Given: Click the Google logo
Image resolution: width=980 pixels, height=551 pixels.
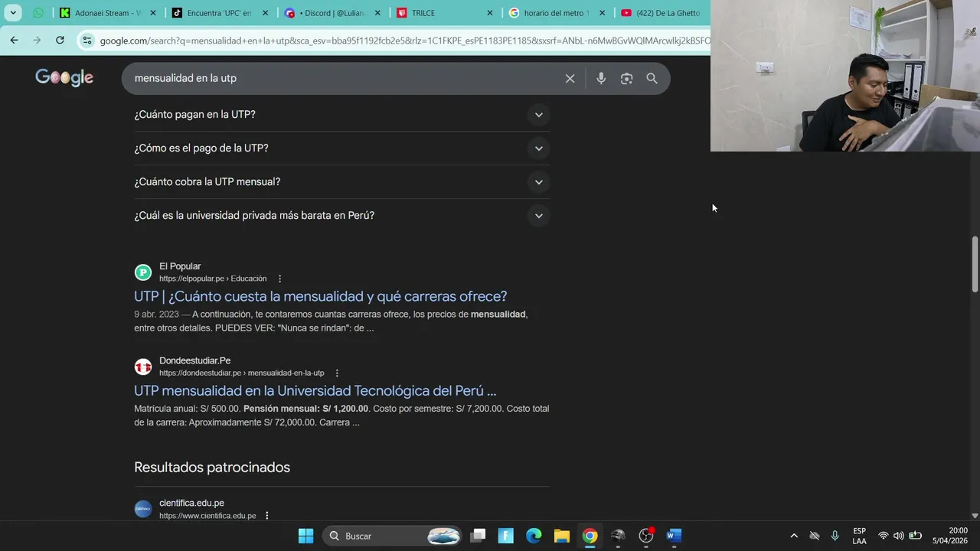Looking at the screenshot, I should (x=64, y=77).
